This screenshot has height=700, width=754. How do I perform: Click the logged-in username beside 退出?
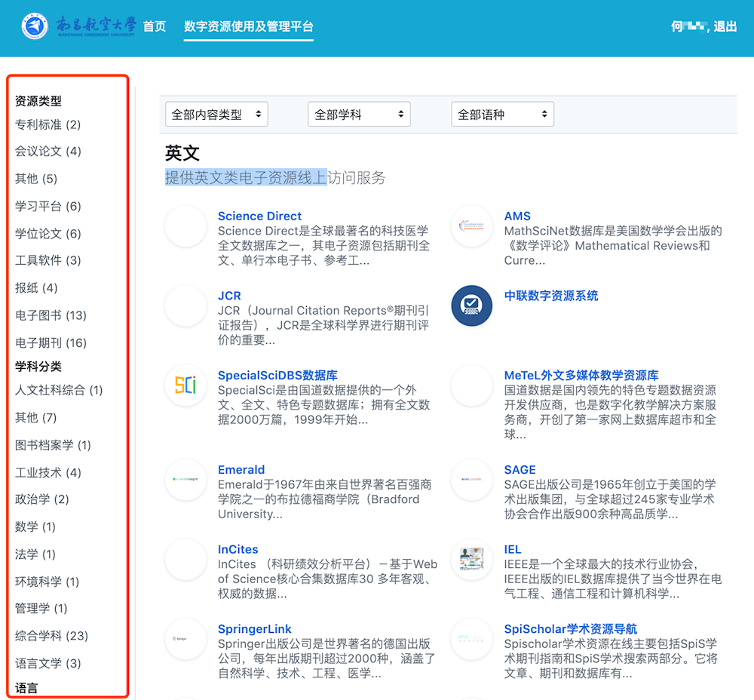(689, 26)
